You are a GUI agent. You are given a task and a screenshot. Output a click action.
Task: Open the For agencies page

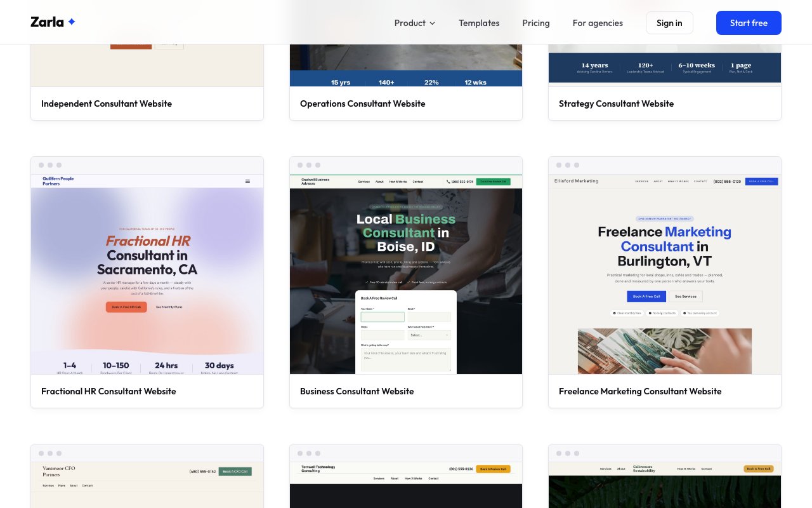click(598, 23)
